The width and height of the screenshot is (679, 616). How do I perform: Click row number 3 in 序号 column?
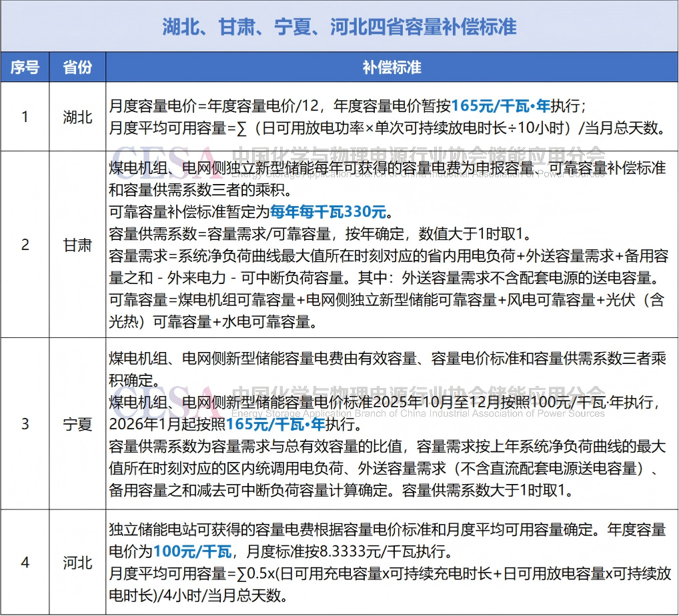[x=25, y=424]
